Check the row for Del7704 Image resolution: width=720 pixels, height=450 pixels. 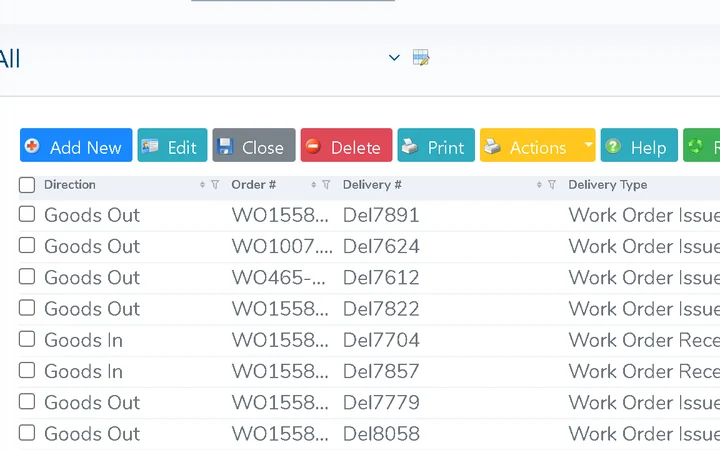click(x=27, y=339)
